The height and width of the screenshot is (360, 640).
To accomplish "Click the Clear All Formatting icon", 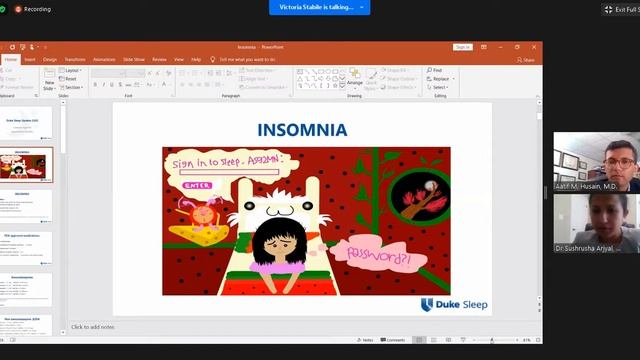I will (169, 73).
